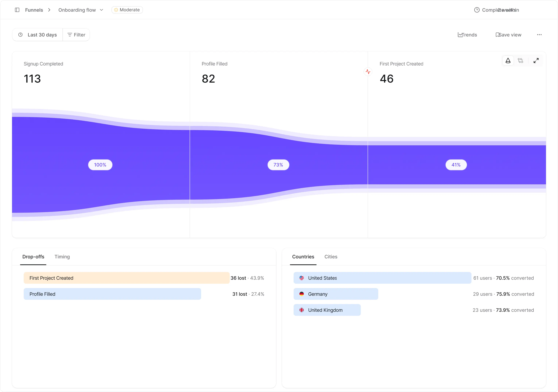
Task: Switch to the Cities tab
Action: tap(331, 257)
